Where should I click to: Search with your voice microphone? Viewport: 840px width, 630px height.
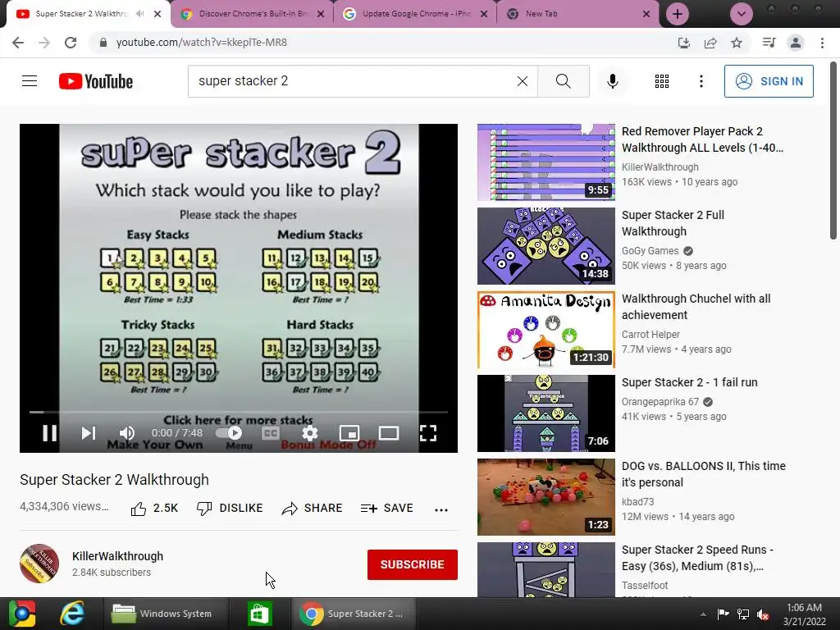[x=612, y=81]
